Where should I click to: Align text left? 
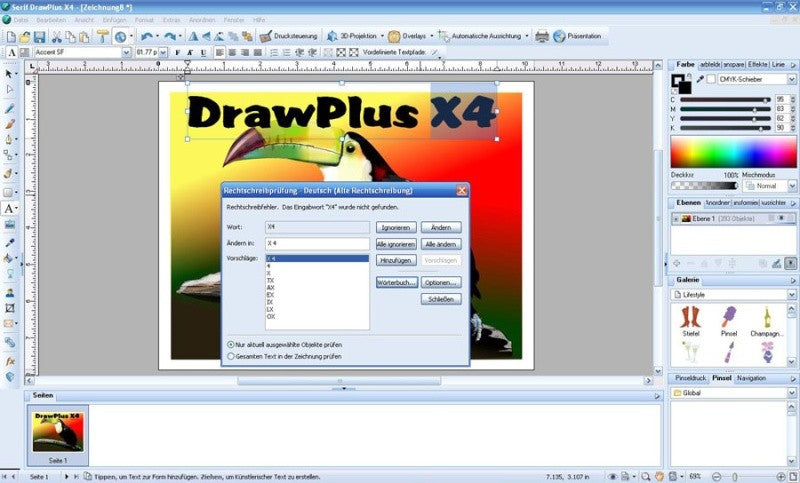pyautogui.click(x=219, y=53)
